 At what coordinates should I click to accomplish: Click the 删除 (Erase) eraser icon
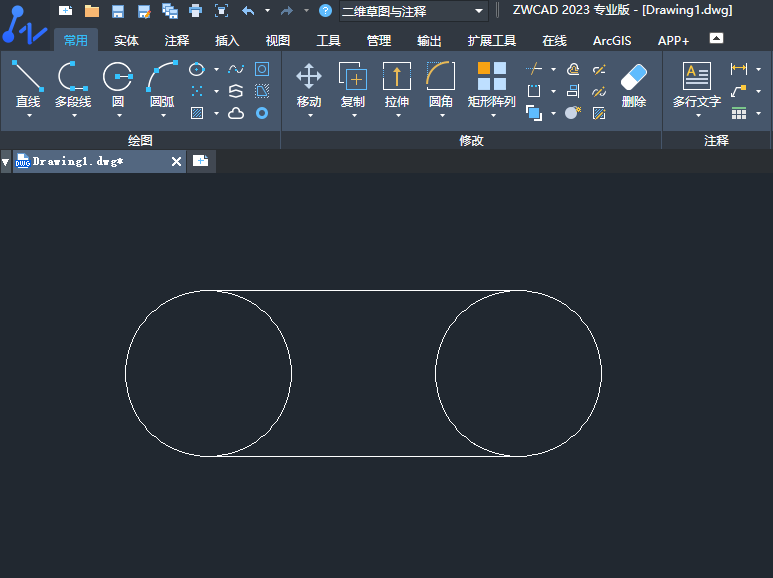tap(633, 77)
